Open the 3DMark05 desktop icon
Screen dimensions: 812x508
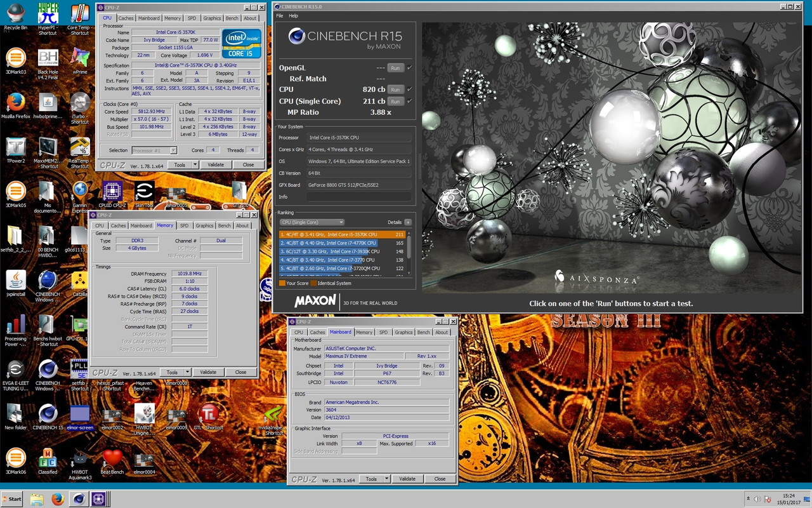tap(15, 194)
